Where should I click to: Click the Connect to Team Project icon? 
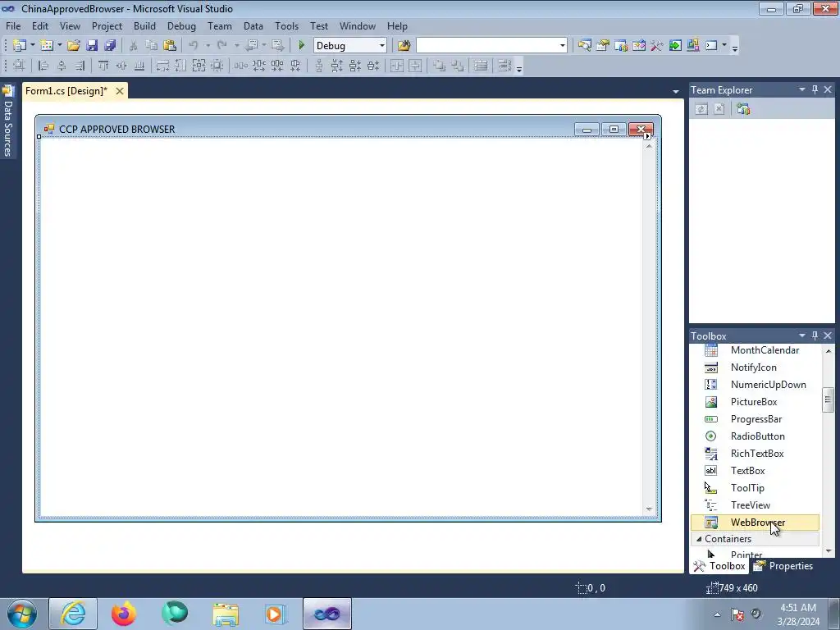(x=743, y=109)
